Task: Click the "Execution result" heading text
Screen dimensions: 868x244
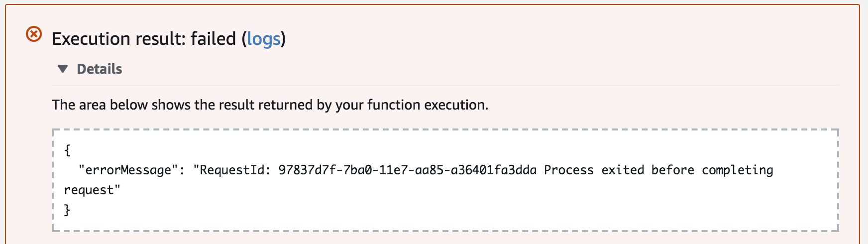Action: (x=118, y=39)
